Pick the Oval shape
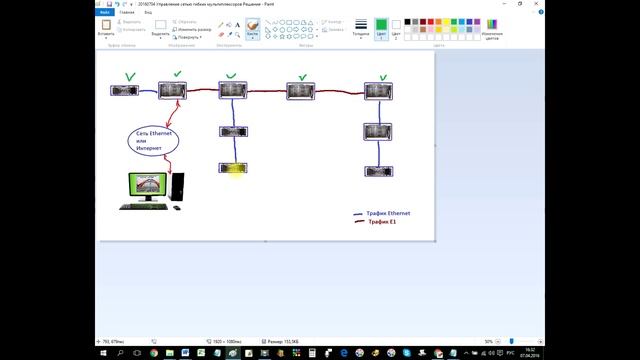Image resolution: width=640 pixels, height=360 pixels. point(282,22)
